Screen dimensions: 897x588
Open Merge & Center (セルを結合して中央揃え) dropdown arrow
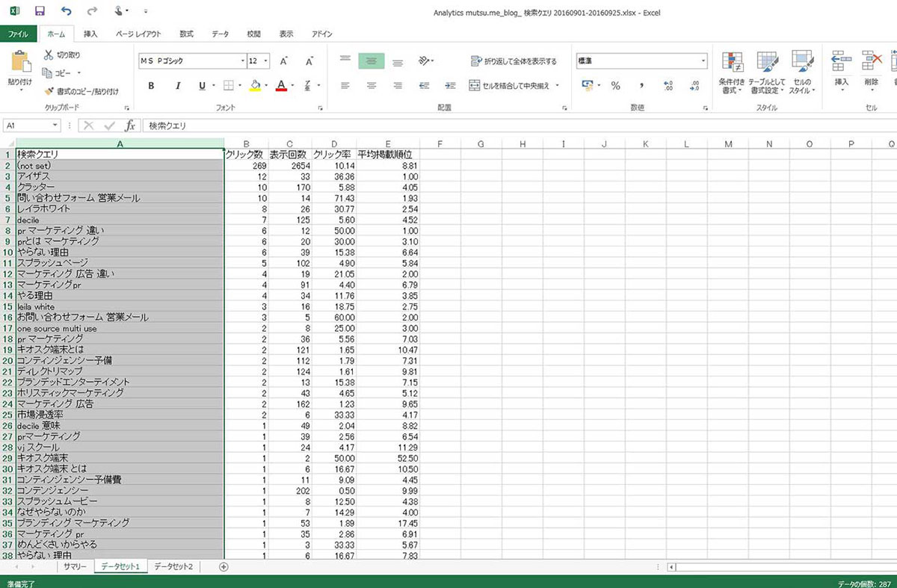557,86
